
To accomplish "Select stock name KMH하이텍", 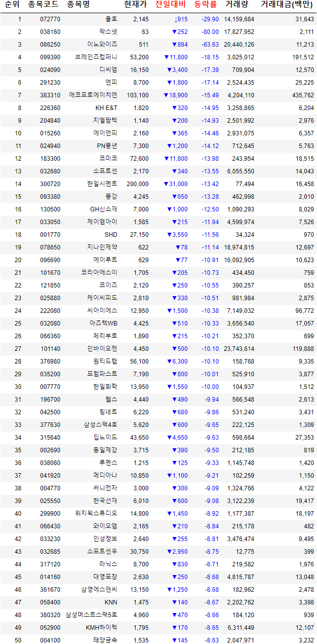I will [101, 628].
